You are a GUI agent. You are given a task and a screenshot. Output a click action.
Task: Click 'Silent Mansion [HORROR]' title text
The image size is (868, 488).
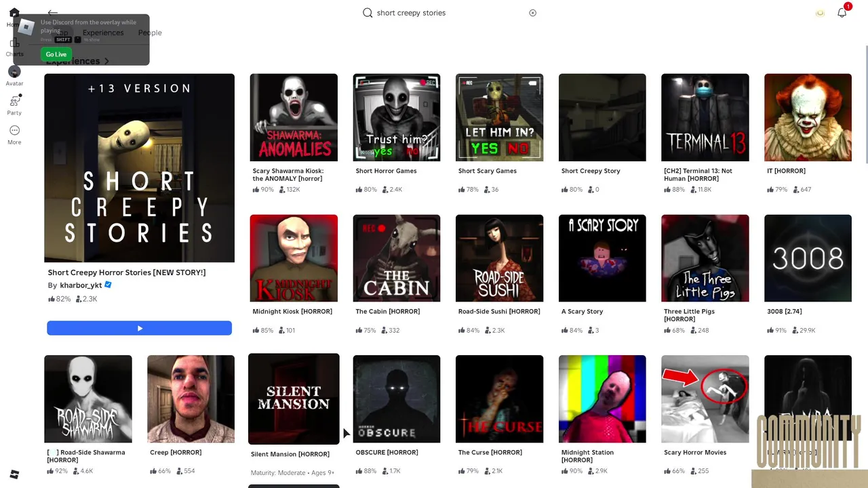tap(290, 455)
